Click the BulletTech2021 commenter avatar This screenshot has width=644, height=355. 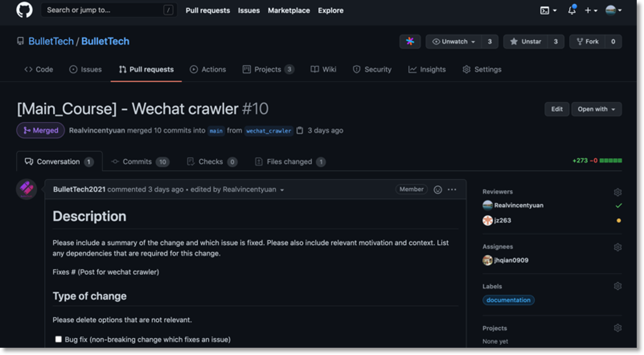(26, 189)
